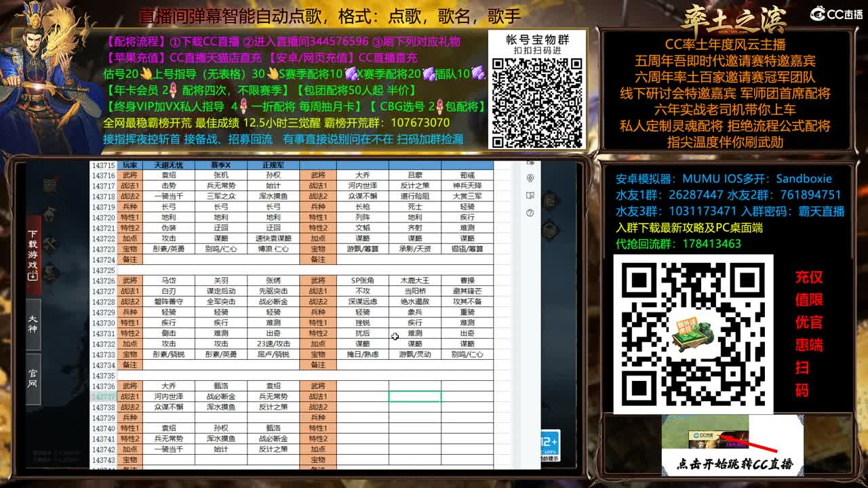The image size is (868, 488).
Task: Select the location pin icon in sheet side toolbar
Action: [530, 178]
